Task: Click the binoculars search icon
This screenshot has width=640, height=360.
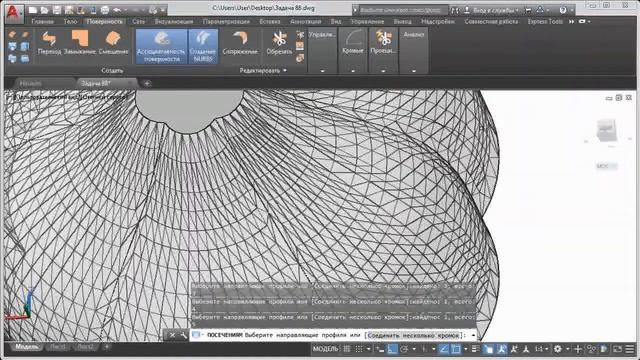Action: (455, 10)
